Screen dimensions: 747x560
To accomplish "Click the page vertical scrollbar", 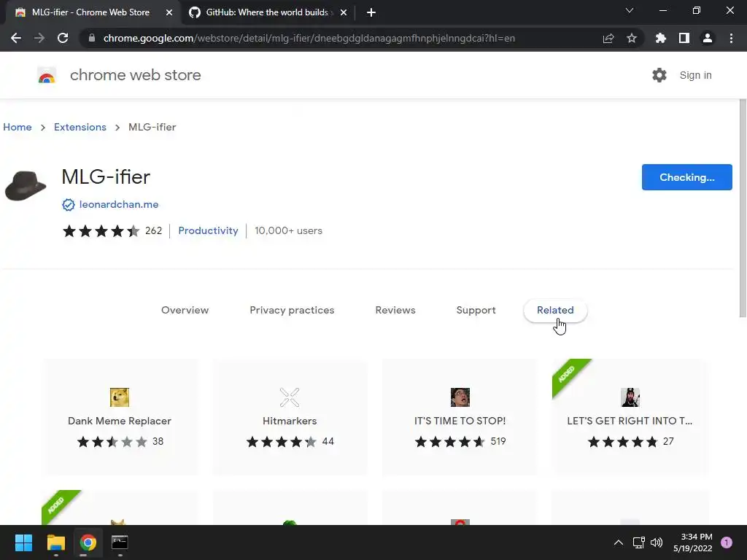I will pos(743,208).
